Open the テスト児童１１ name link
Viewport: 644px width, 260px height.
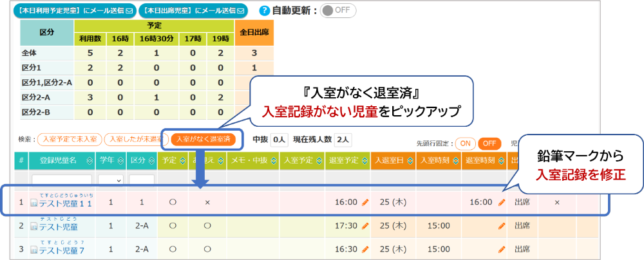click(x=67, y=203)
